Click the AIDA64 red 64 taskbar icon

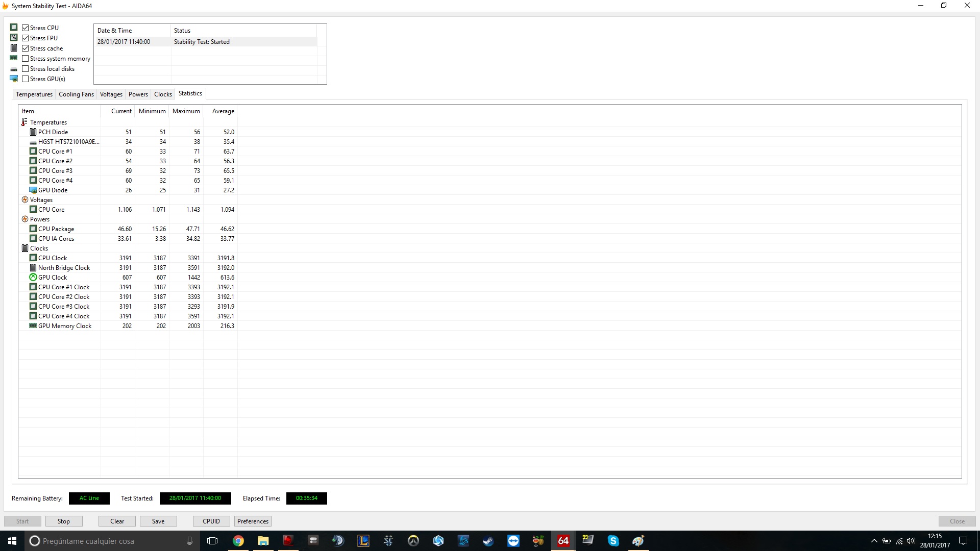[563, 541]
